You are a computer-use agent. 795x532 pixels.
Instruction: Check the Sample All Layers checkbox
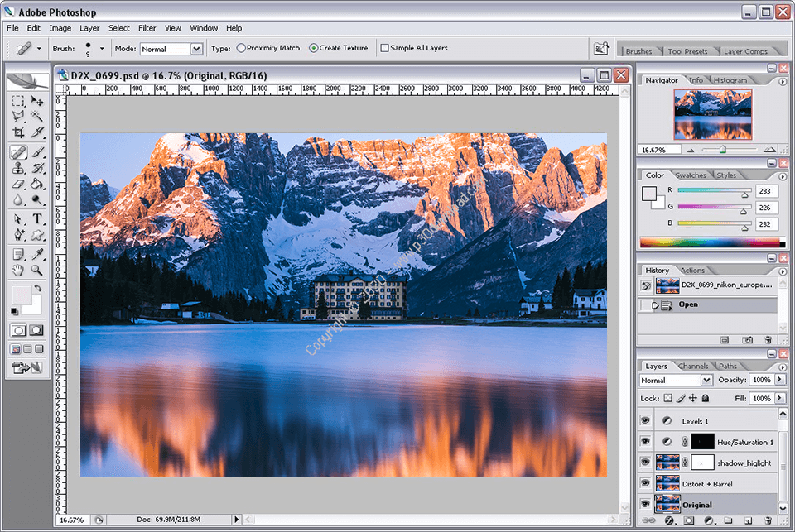point(386,47)
